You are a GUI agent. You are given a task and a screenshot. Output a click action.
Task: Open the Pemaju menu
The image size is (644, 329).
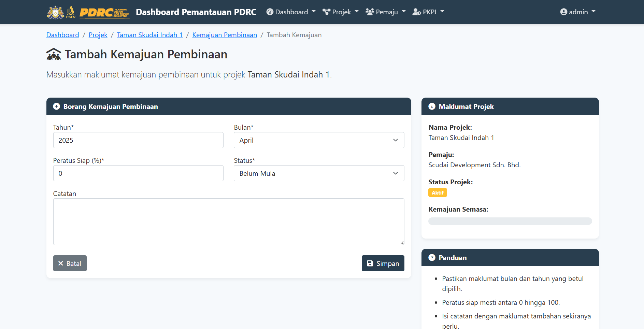click(x=386, y=12)
